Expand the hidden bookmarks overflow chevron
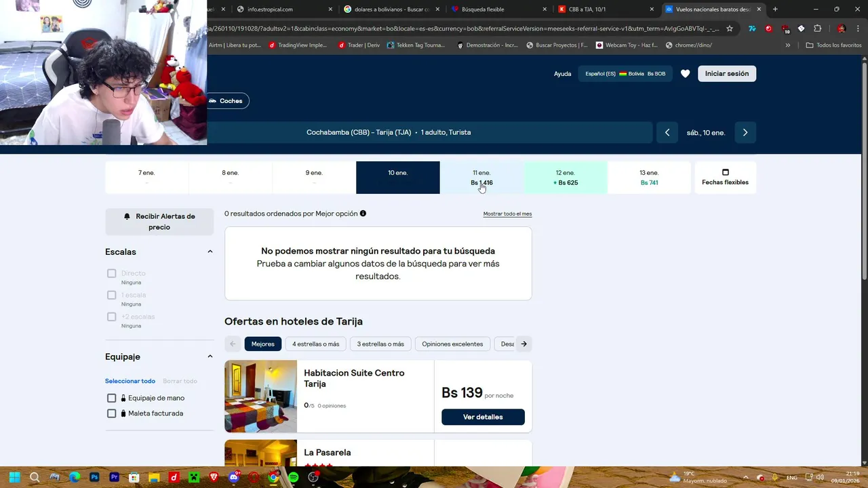The height and width of the screenshot is (488, 868). tap(787, 45)
